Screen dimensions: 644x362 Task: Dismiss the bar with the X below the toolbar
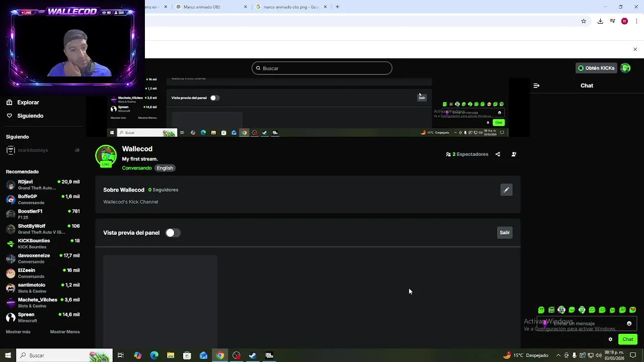coord(635,49)
